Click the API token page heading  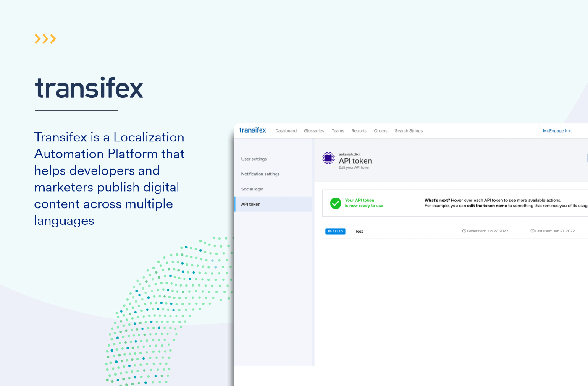pos(355,161)
